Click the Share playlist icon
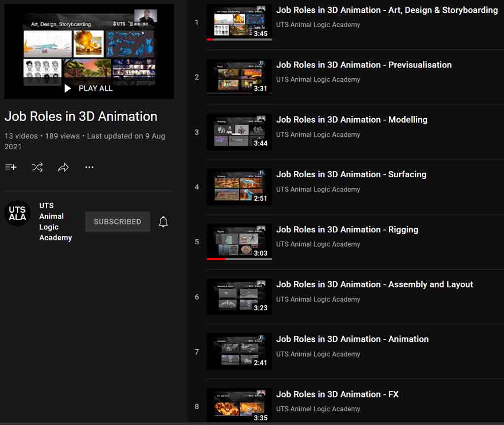Viewport: 504px width, 425px height. tap(63, 167)
